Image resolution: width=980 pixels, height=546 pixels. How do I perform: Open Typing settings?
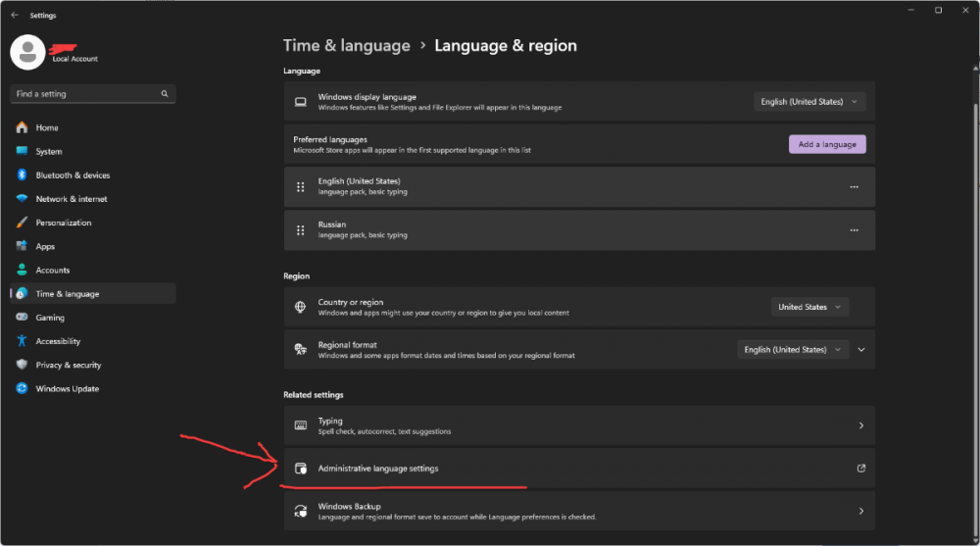point(578,425)
